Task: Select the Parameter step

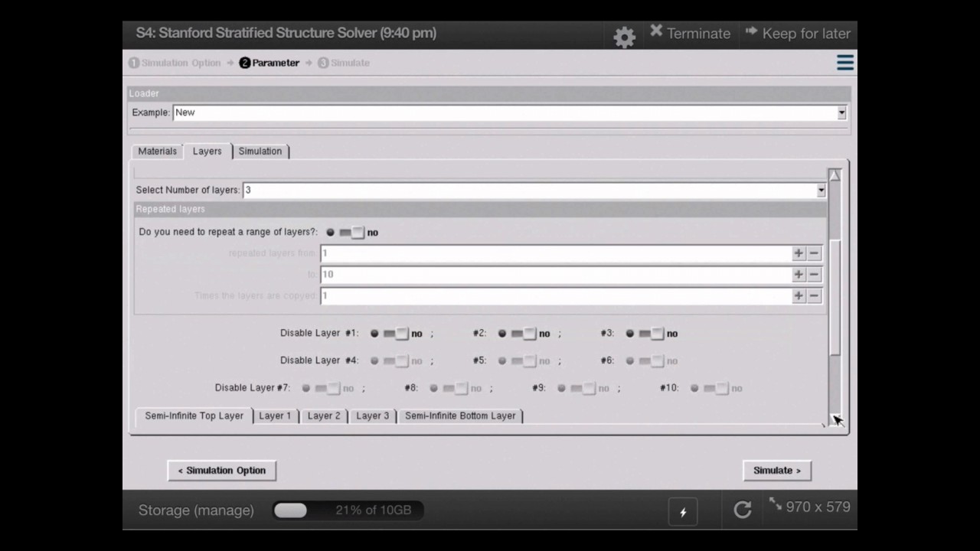Action: [269, 63]
